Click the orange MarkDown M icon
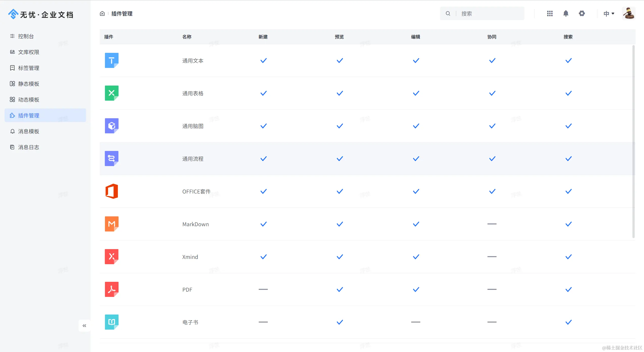Viewport: 644px width, 352px height. [x=111, y=224]
